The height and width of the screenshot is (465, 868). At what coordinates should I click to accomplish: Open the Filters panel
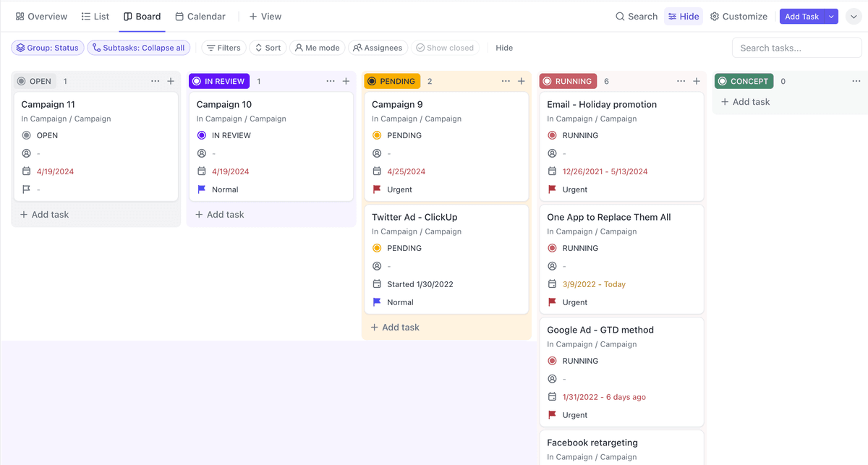tap(224, 48)
